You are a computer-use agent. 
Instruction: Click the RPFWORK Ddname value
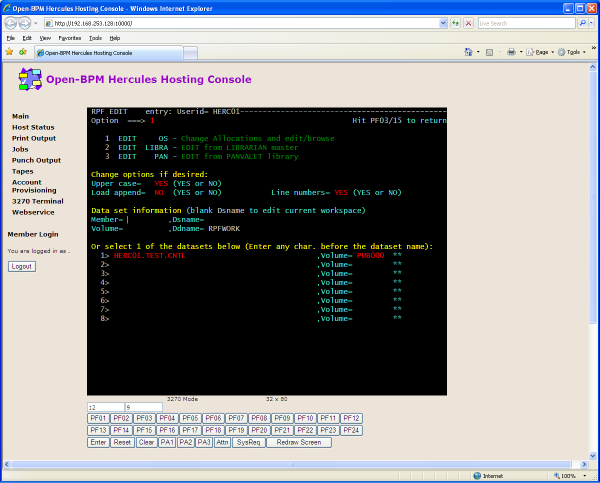pos(224,228)
